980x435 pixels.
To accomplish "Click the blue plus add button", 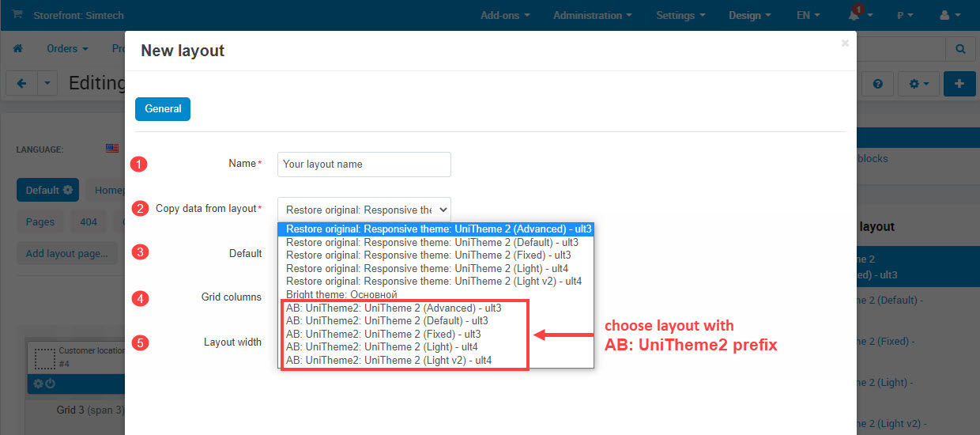I will pyautogui.click(x=959, y=84).
